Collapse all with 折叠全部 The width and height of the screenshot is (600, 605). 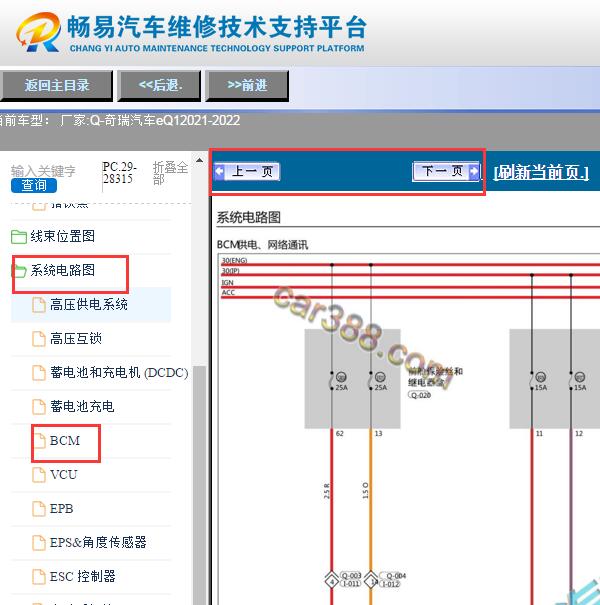171,173
